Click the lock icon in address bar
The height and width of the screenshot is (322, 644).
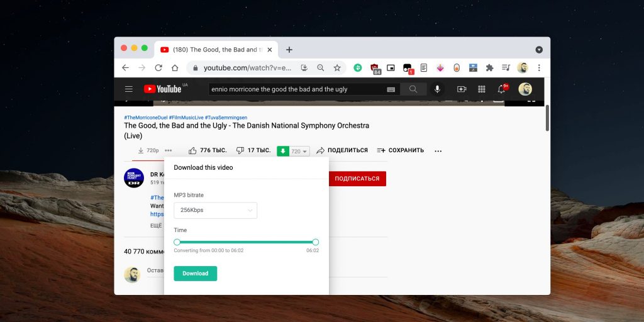(196, 68)
